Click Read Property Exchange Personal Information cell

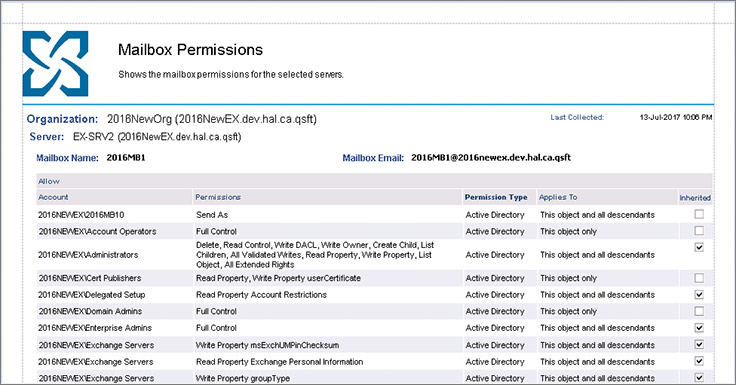pos(280,362)
